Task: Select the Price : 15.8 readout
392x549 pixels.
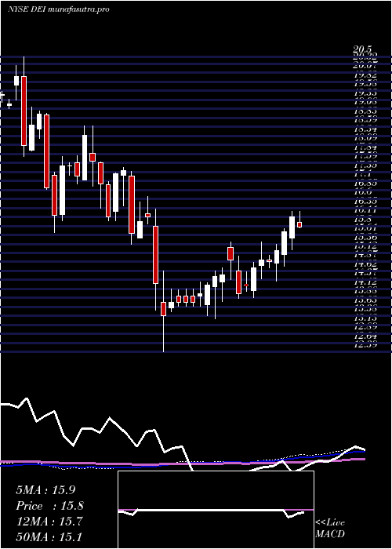Action: coord(49,506)
